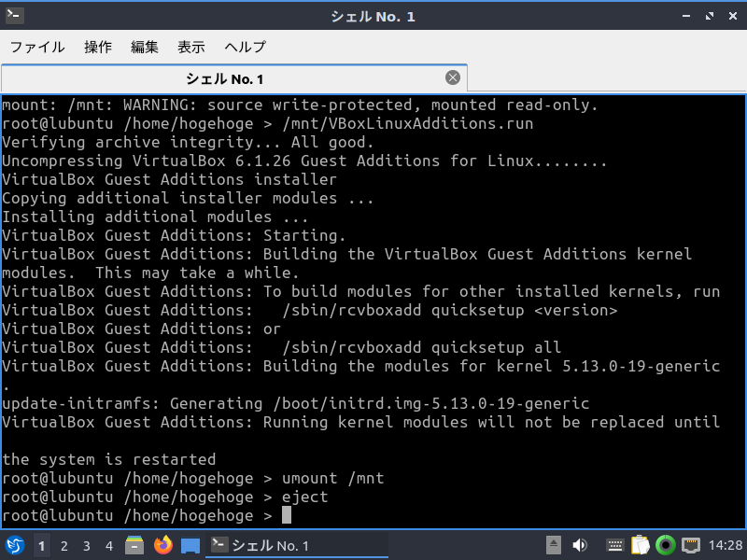Switch to virtual desktop 4
This screenshot has width=747, height=560.
pos(109,546)
